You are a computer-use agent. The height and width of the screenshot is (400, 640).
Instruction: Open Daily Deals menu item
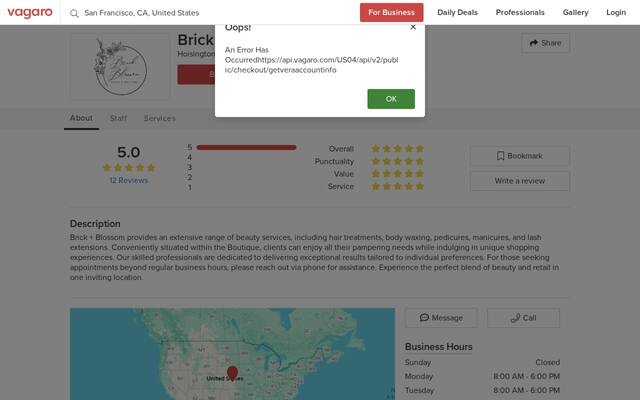click(457, 13)
